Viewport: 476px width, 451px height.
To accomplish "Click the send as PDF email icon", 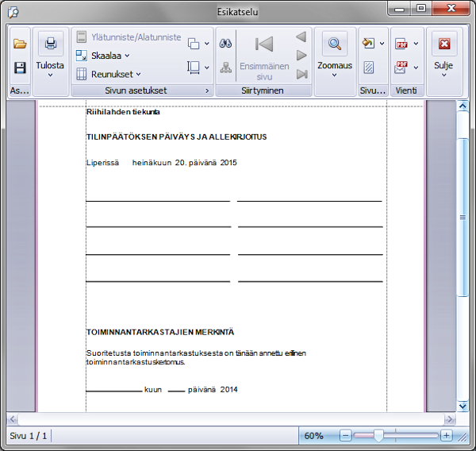I will pos(402,68).
